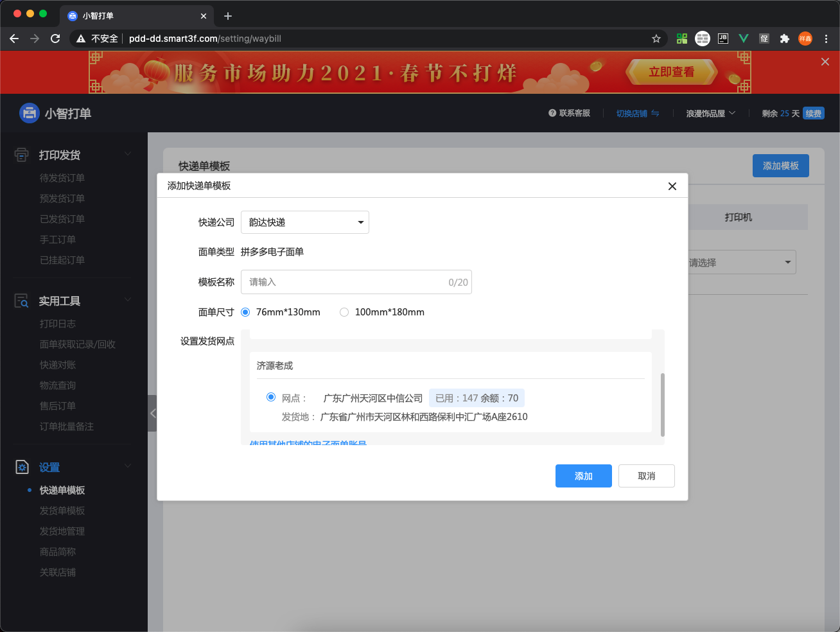The height and width of the screenshot is (632, 840).
Task: Click the 添加模板 button
Action: coord(781,166)
